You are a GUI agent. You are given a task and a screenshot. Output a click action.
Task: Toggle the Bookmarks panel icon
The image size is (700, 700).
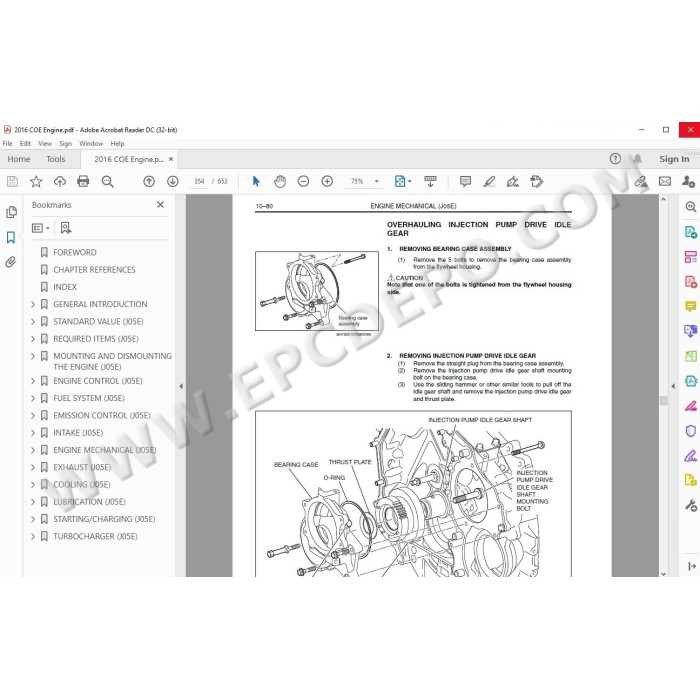[11, 237]
